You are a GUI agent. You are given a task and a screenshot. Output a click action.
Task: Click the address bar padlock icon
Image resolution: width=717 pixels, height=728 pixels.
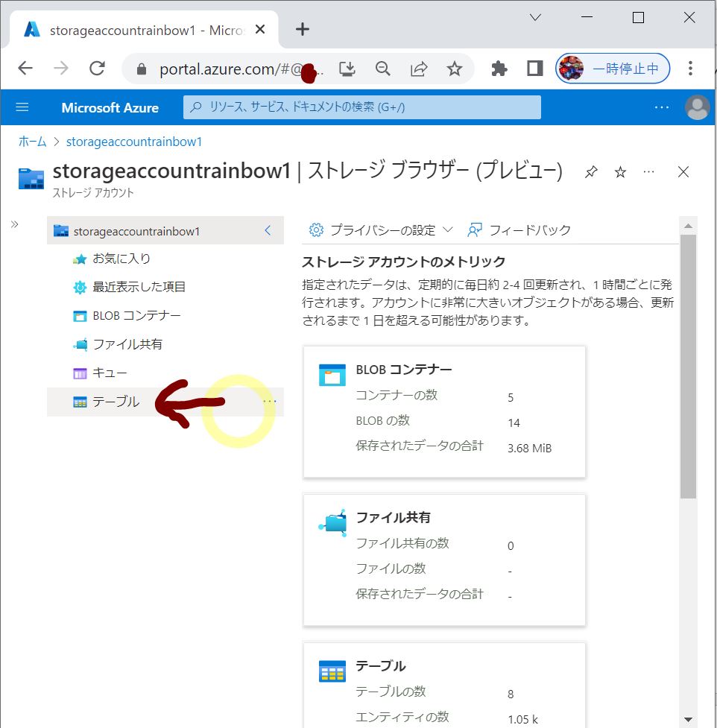click(142, 69)
